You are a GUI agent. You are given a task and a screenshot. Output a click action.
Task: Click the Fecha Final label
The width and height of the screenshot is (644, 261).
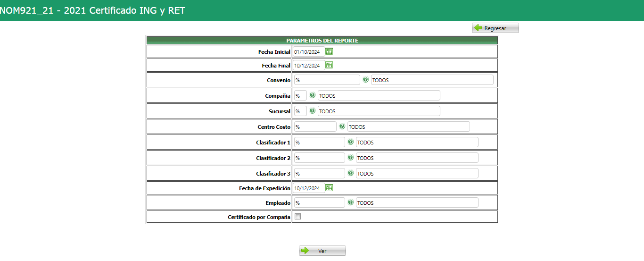coord(276,66)
